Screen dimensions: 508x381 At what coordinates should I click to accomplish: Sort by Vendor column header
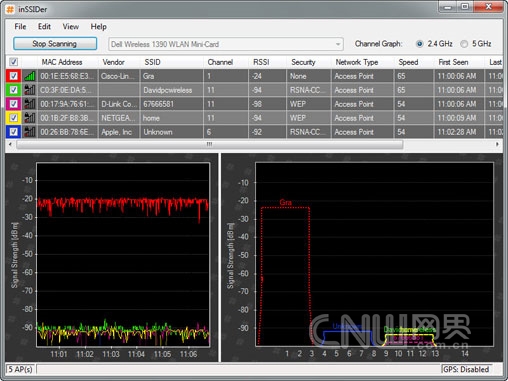[x=119, y=62]
